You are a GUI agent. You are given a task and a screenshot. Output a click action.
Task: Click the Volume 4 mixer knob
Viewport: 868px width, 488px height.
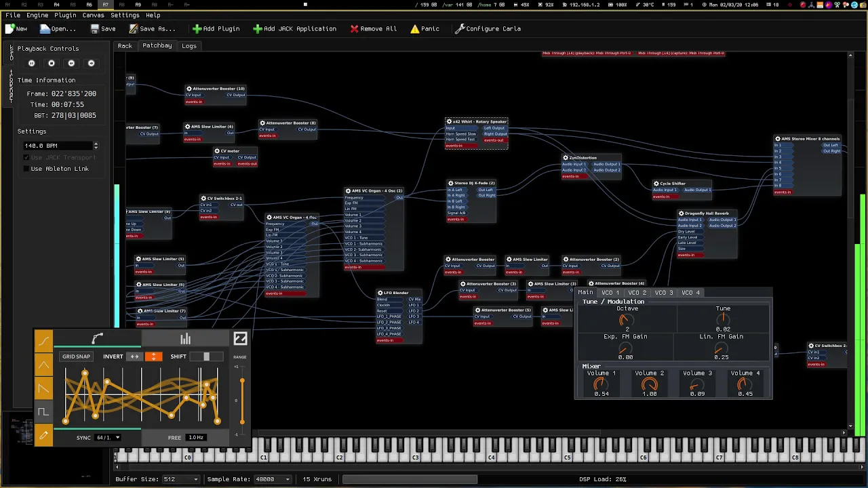pos(745,384)
